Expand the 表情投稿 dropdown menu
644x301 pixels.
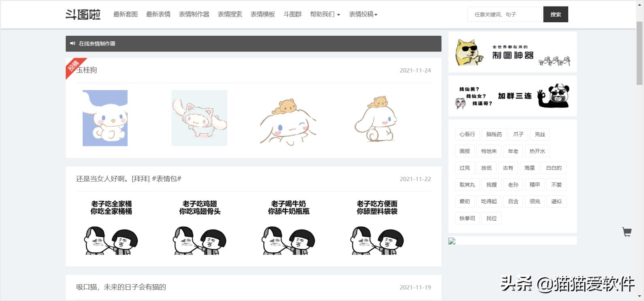(x=363, y=14)
